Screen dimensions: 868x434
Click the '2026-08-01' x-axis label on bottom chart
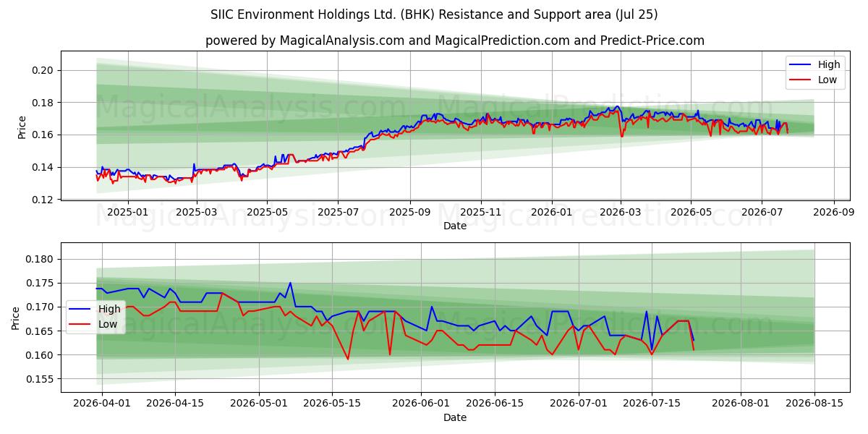click(741, 404)
